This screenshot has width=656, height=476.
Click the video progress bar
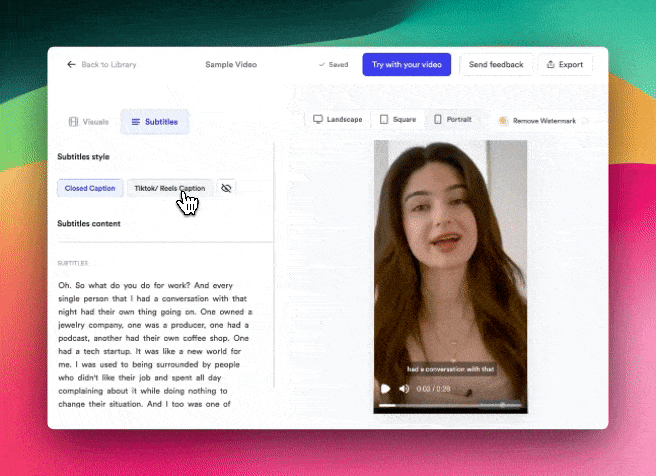(450, 405)
